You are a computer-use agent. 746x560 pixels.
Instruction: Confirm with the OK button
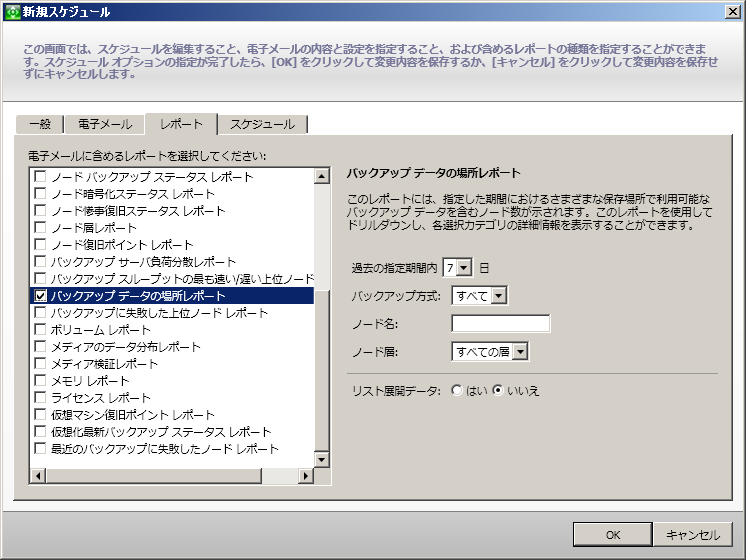point(613,535)
